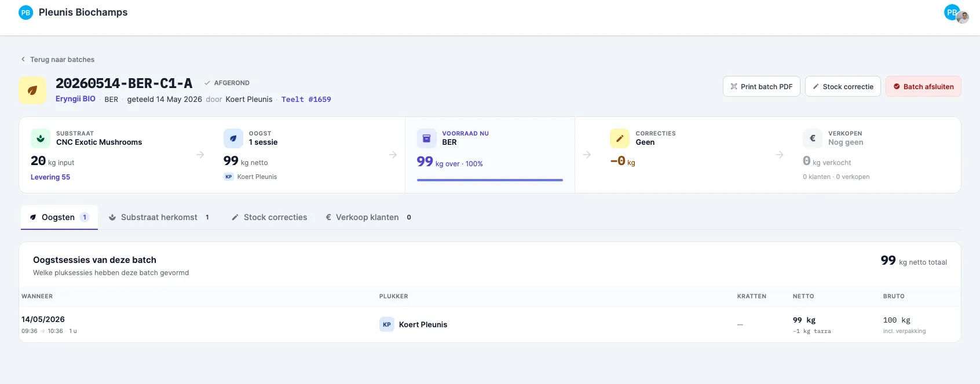The height and width of the screenshot is (384, 980).
Task: Click the Stock correctie button
Action: tap(843, 86)
